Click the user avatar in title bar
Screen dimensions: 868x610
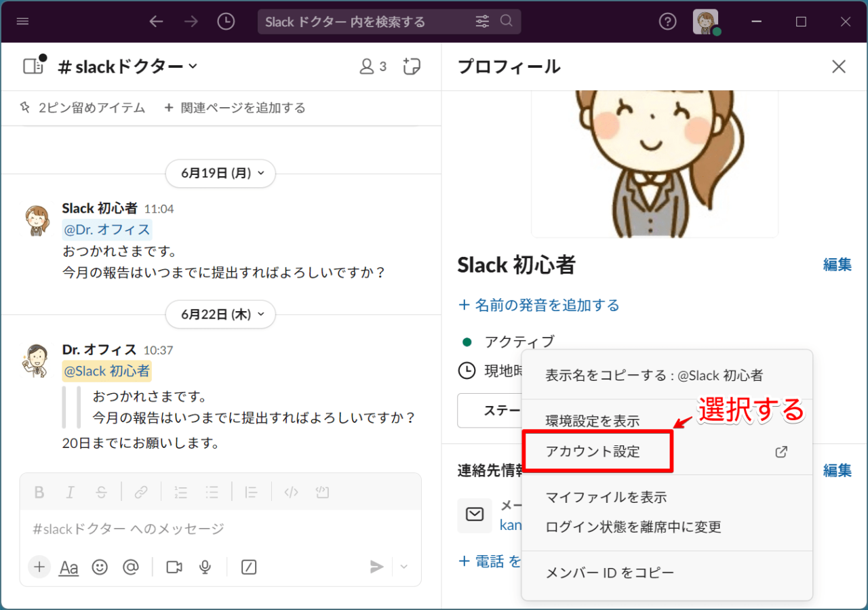[706, 22]
